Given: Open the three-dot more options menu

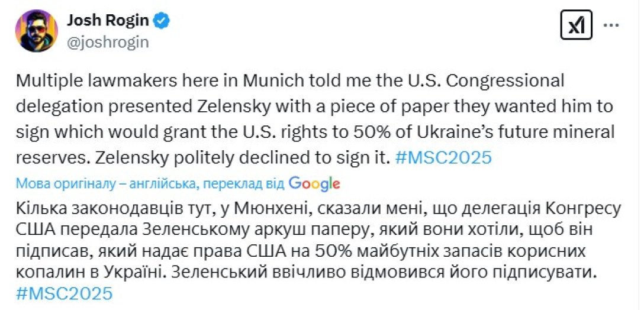Looking at the screenshot, I should (x=612, y=25).
